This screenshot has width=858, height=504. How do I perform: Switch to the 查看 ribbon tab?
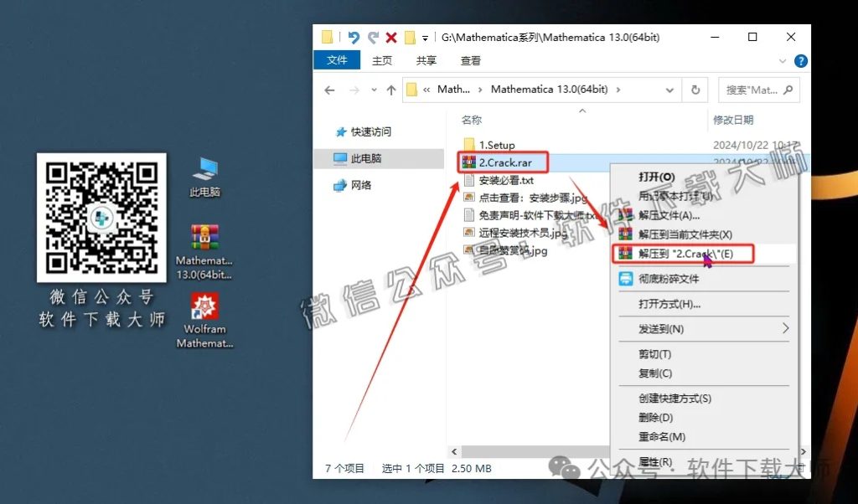(x=470, y=60)
